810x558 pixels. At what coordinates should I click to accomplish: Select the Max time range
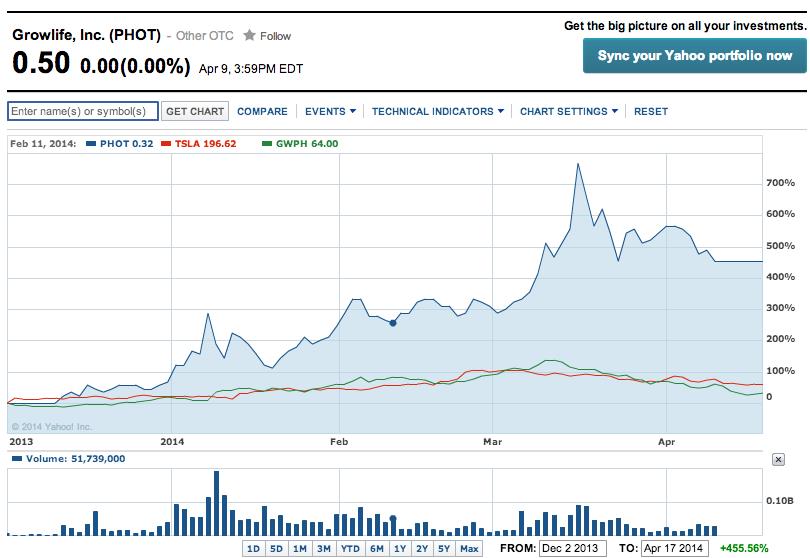(x=469, y=548)
